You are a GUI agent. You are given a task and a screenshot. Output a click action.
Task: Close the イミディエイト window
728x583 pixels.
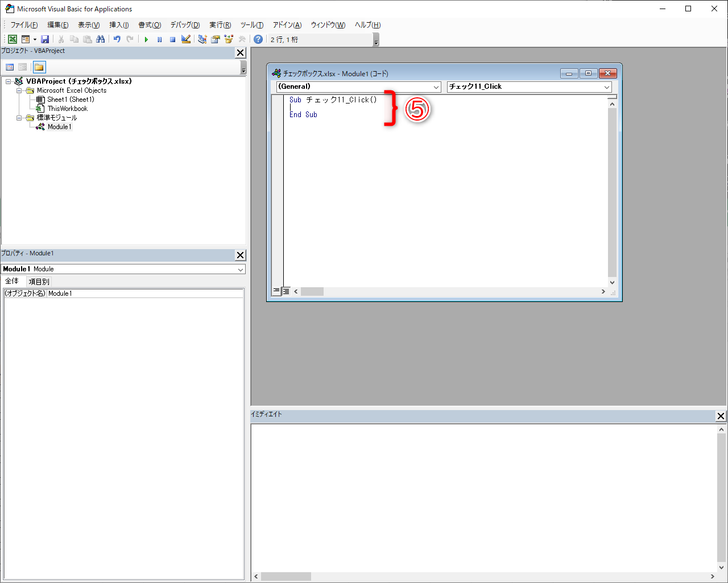click(x=721, y=416)
